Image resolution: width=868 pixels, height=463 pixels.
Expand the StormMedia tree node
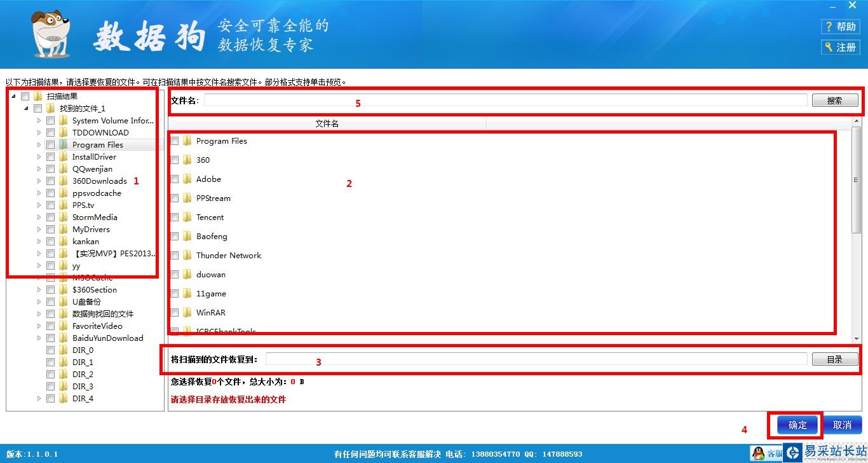[x=39, y=218]
